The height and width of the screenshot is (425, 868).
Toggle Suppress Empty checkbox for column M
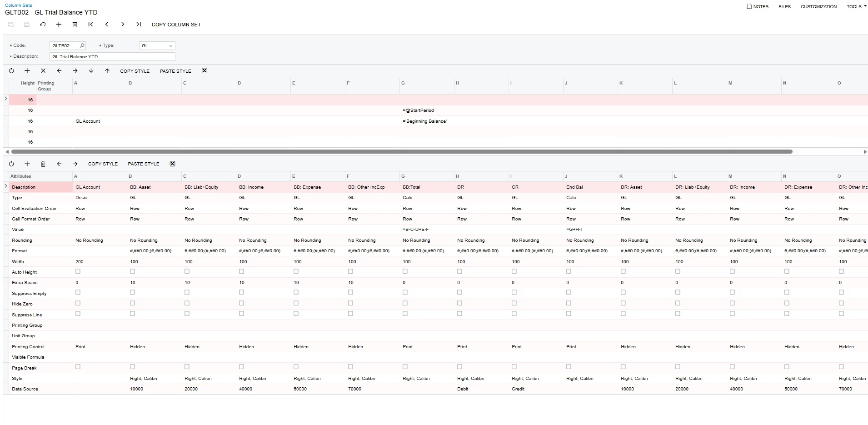[732, 293]
